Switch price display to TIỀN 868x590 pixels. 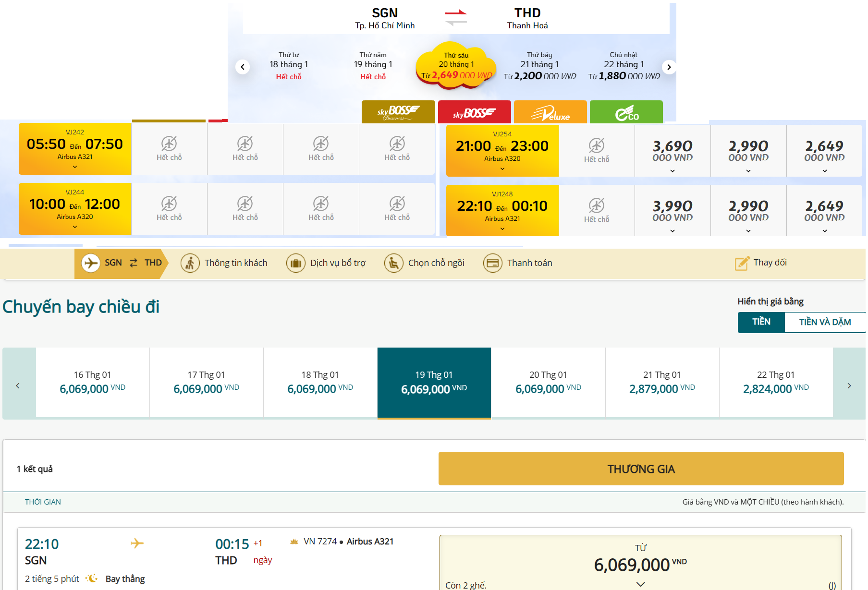(x=761, y=322)
